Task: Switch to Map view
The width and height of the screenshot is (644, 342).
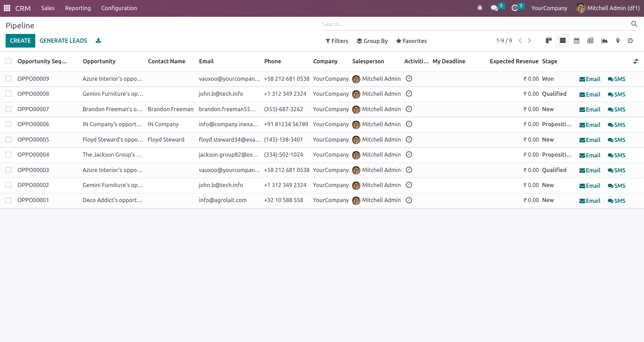Action: [618, 41]
